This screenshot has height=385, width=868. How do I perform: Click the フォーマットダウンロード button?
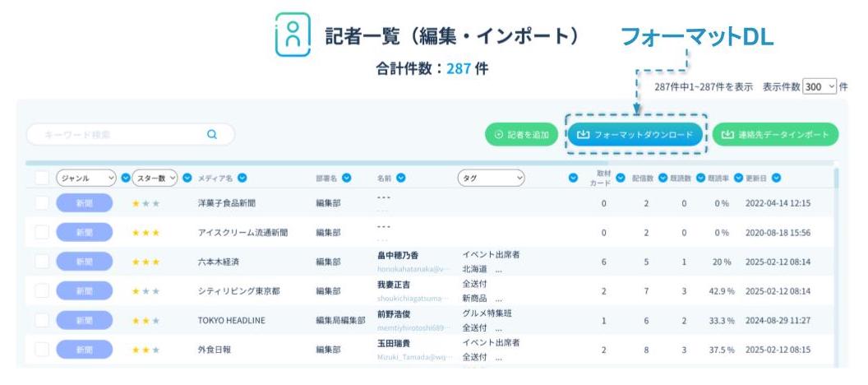click(x=635, y=135)
